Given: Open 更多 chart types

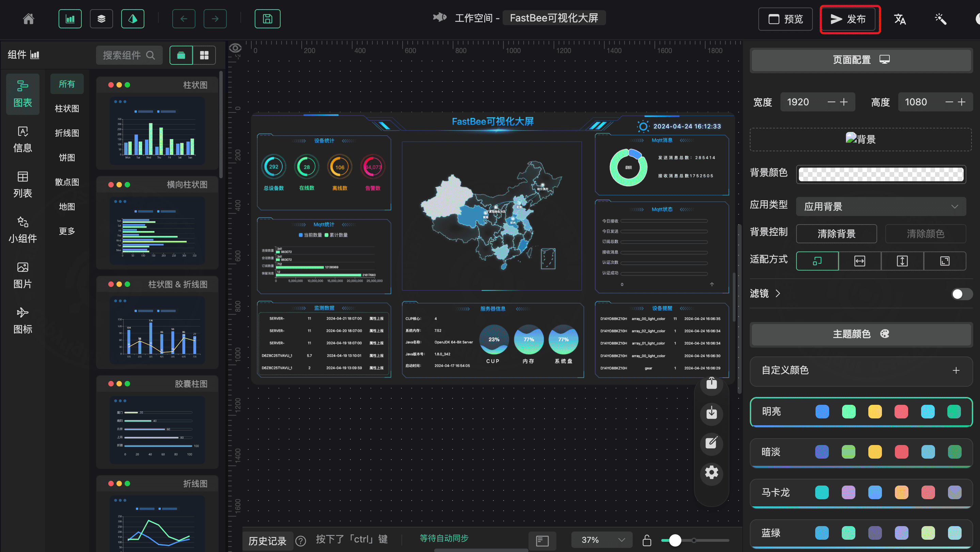Looking at the screenshot, I should tap(67, 231).
